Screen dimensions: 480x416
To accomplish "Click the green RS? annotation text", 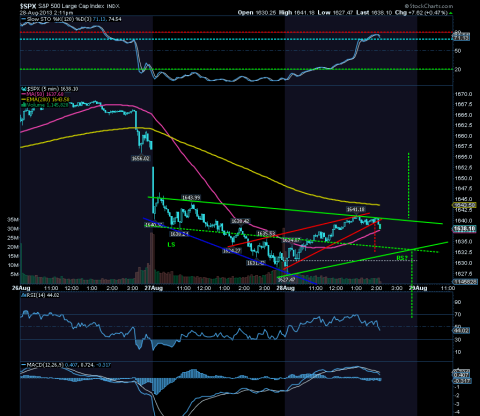I will coord(402,258).
